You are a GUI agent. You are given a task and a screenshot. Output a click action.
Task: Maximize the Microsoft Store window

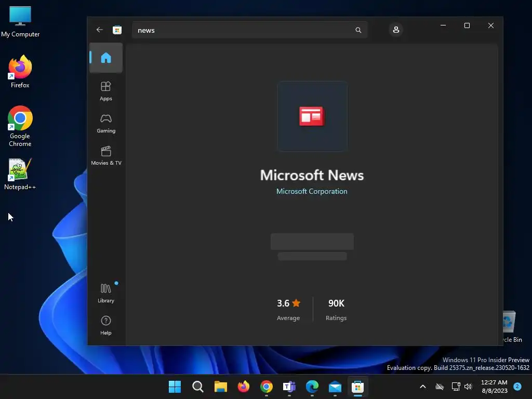(467, 25)
